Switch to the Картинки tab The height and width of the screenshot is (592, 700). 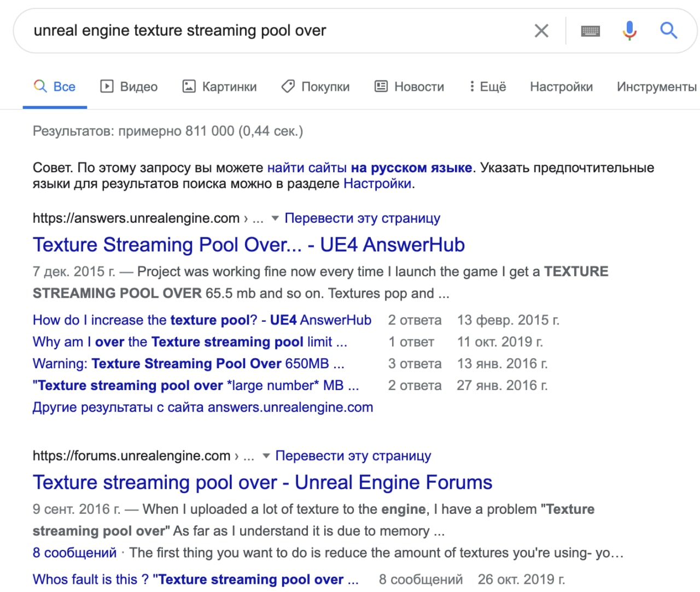[x=219, y=86]
